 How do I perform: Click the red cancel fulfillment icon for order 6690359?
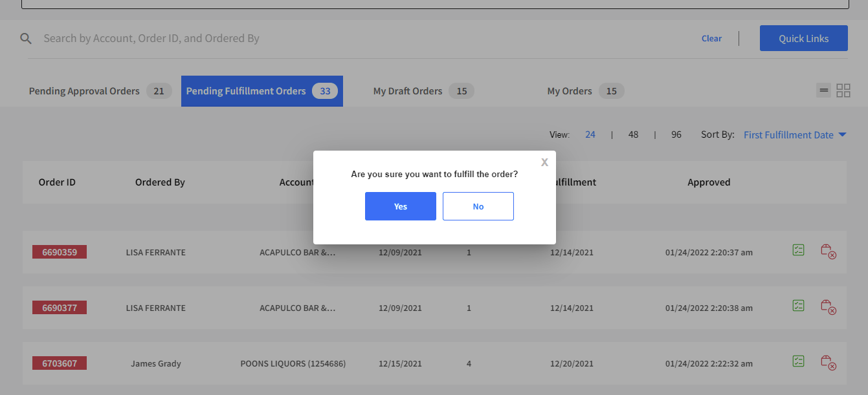pyautogui.click(x=829, y=252)
